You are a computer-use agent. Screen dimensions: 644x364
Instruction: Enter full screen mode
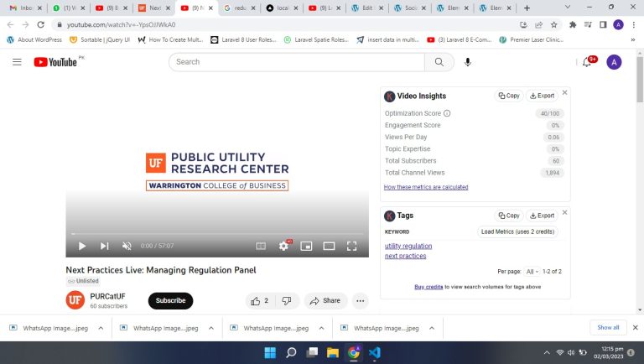pyautogui.click(x=351, y=246)
